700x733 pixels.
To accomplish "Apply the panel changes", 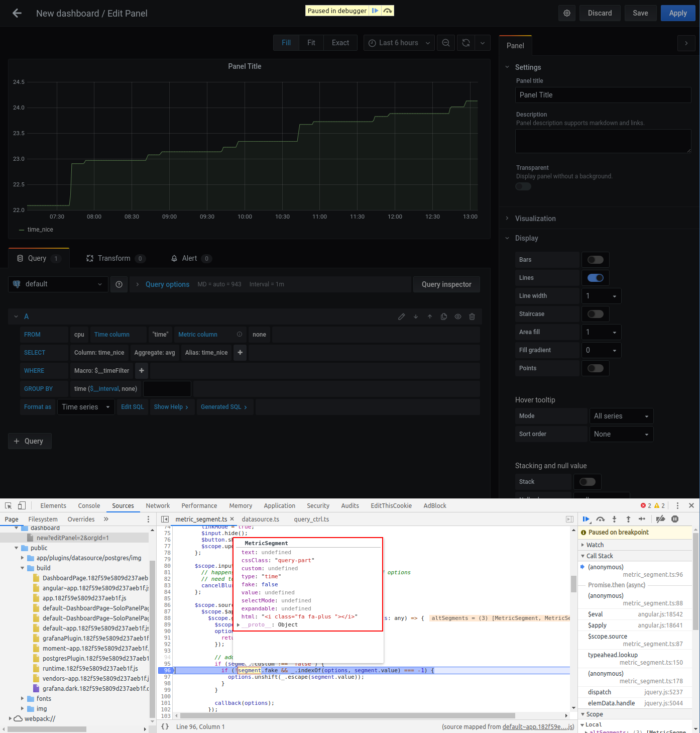I will pyautogui.click(x=677, y=13).
